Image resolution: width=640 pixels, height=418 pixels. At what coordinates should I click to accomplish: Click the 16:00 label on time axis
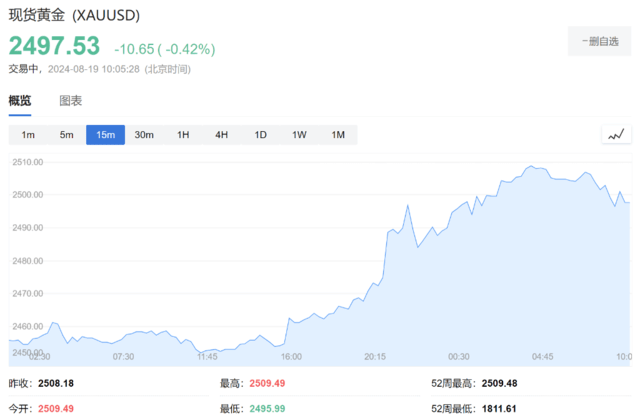coord(291,356)
